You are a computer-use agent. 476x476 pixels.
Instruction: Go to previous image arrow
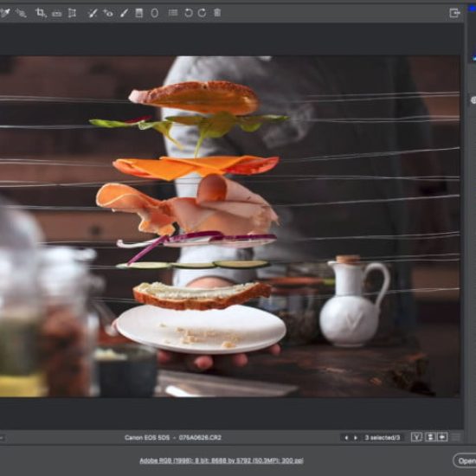[x=346, y=438]
